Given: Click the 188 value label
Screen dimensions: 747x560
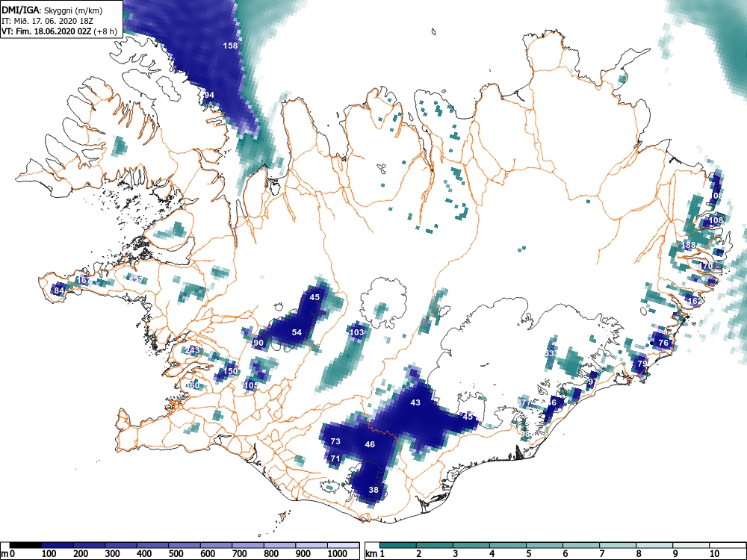Looking at the screenshot, I should (x=689, y=245).
